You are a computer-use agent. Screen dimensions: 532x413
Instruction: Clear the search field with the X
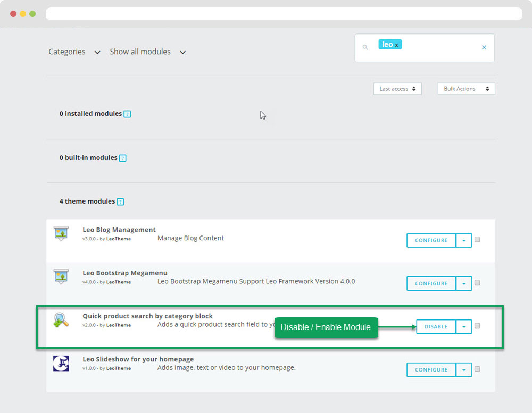click(484, 47)
